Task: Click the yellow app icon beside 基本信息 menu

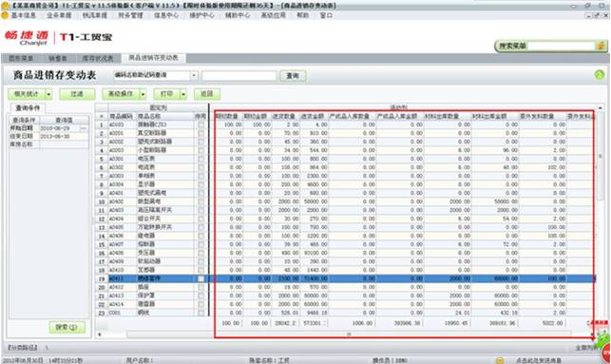Action: point(5,15)
